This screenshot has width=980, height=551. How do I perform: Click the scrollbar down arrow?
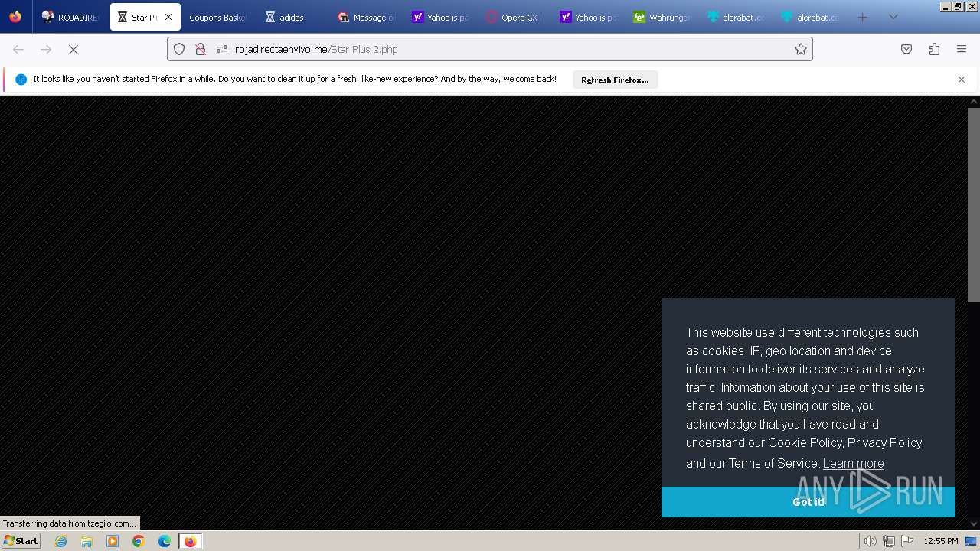(x=974, y=523)
